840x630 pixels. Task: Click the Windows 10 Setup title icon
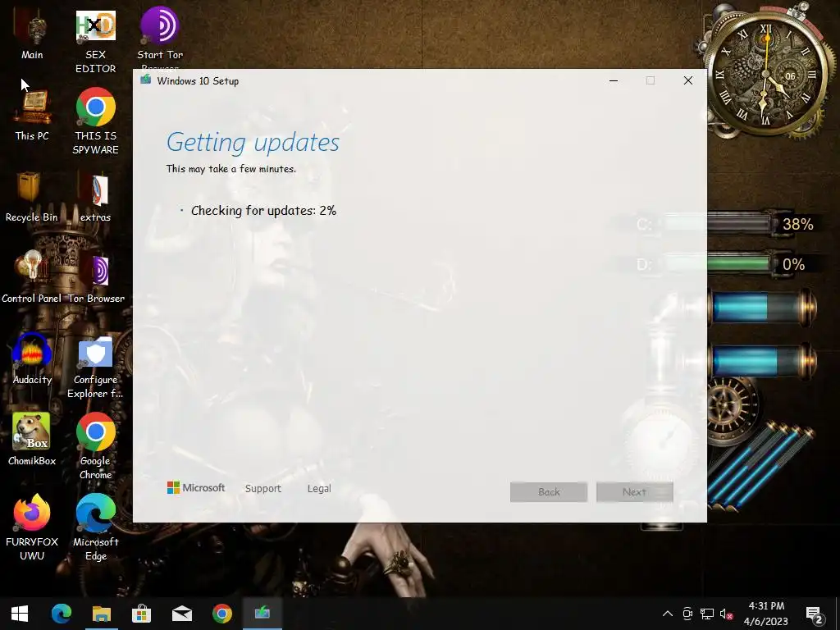tap(145, 80)
